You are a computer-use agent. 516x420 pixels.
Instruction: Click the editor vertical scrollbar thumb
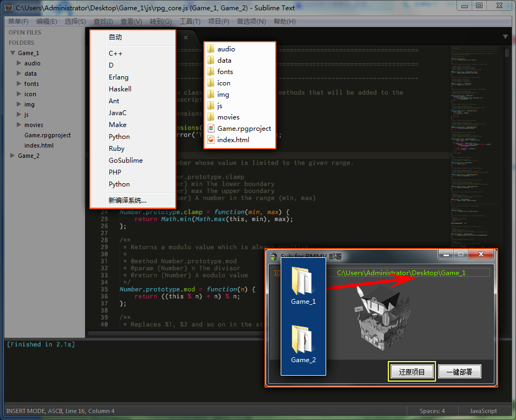[x=507, y=53]
